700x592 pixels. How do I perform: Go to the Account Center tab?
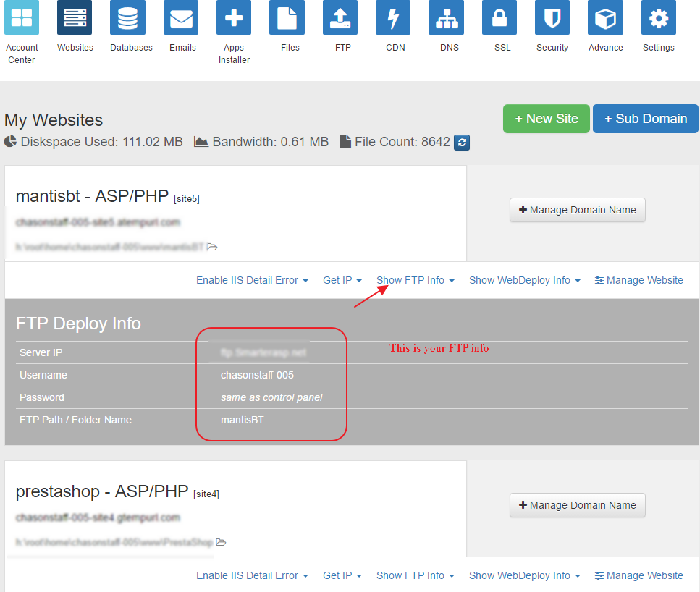(21, 17)
